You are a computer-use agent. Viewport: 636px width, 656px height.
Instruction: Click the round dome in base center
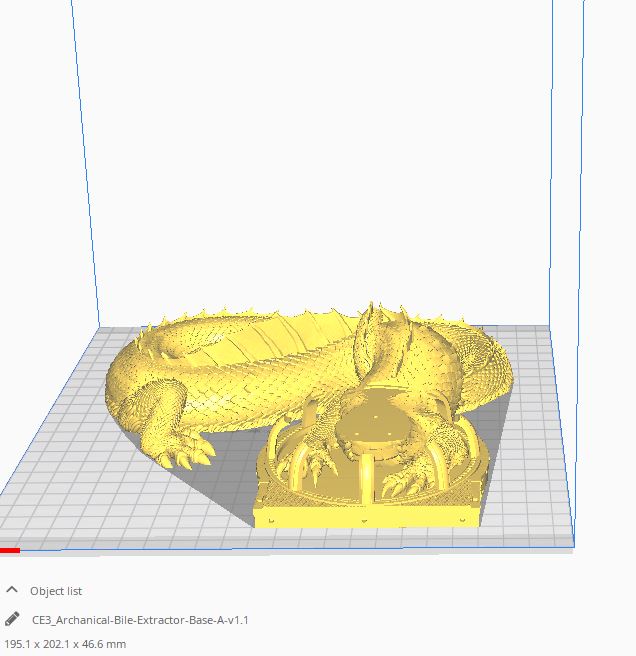point(370,432)
